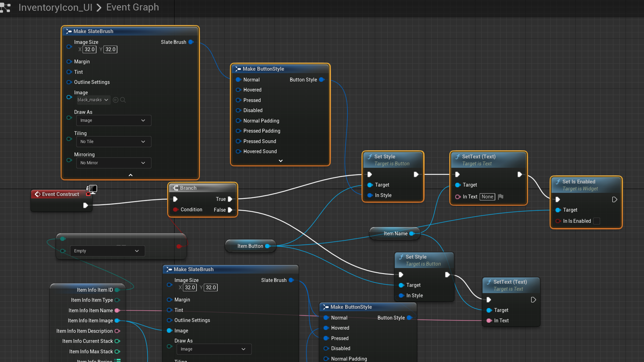This screenshot has width=644, height=362.
Task: Click the Set Is Enabled output execution pin
Action: point(614,199)
